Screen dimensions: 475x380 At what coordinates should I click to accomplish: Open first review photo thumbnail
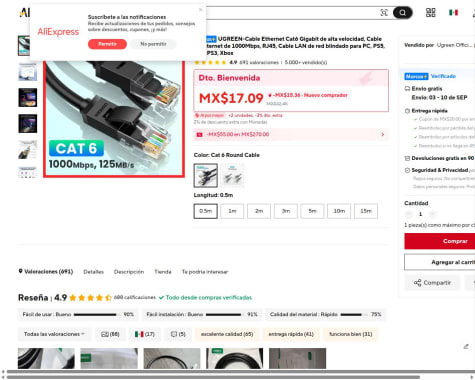[x=46, y=359]
